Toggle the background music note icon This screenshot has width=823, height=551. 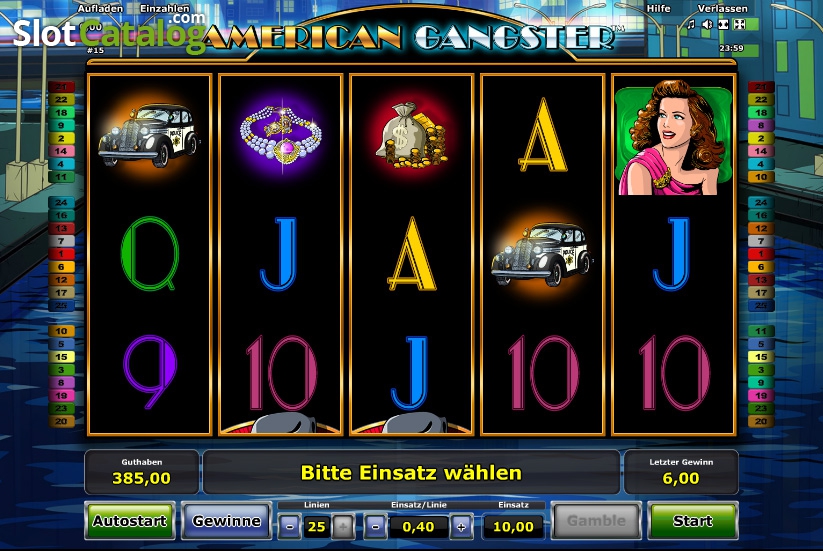691,24
